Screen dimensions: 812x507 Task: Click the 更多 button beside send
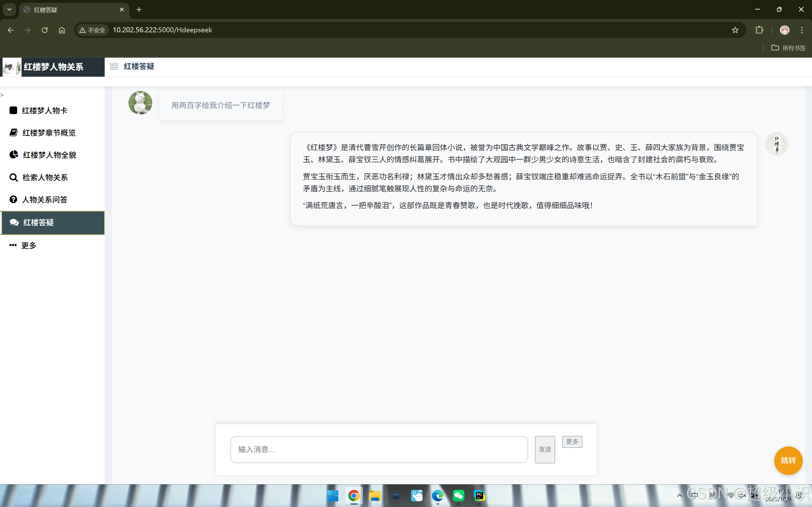click(572, 442)
